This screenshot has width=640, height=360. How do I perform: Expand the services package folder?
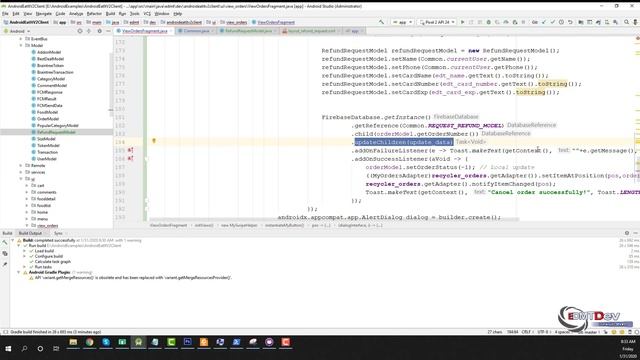coord(21,172)
